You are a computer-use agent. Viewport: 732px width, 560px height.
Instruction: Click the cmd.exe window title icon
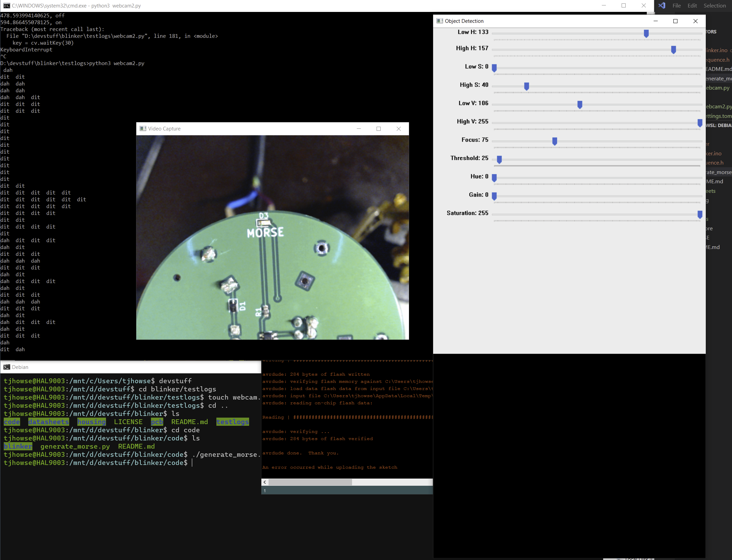click(6, 5)
